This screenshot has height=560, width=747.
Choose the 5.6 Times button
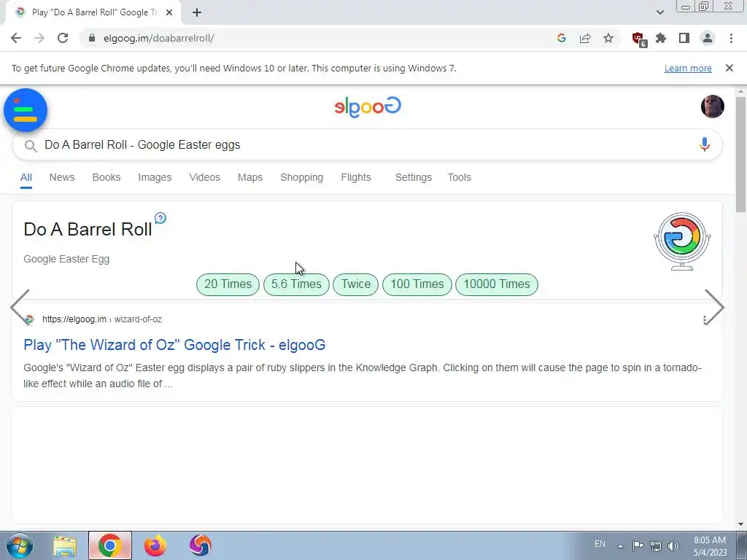pos(296,284)
